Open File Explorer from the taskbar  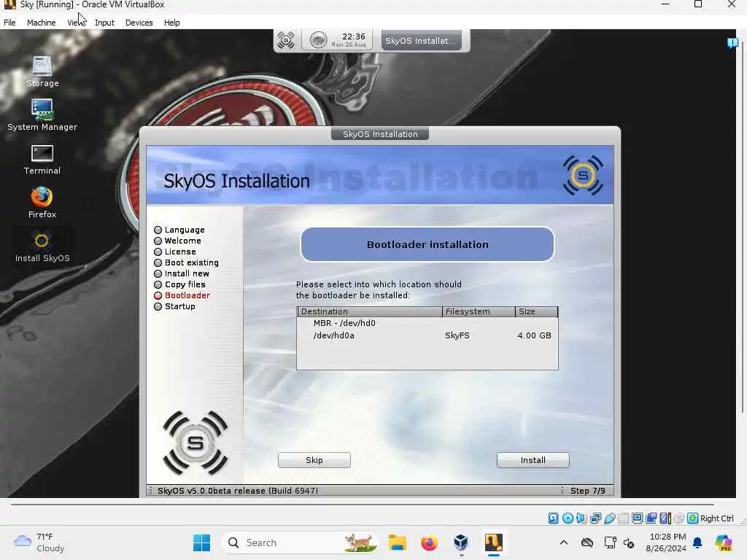(397, 542)
